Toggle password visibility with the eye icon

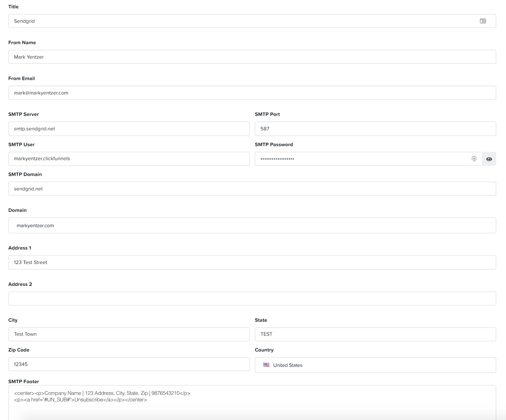pyautogui.click(x=489, y=159)
